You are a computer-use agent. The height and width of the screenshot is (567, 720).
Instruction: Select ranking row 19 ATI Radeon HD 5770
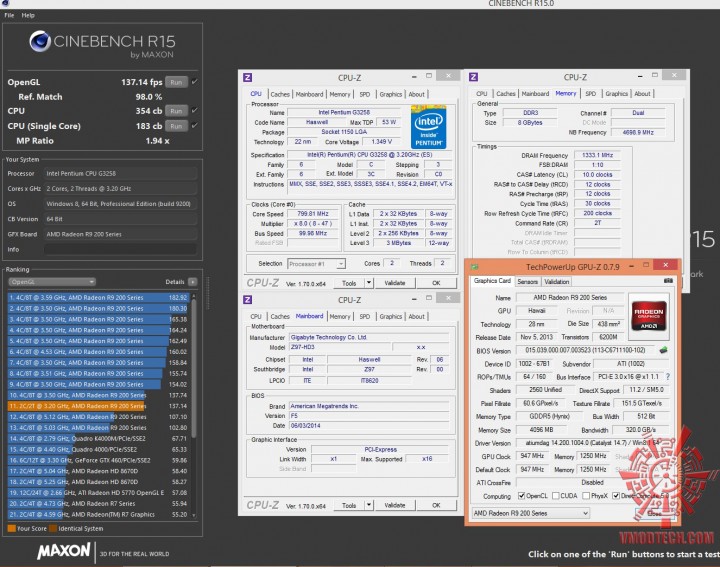click(98, 493)
